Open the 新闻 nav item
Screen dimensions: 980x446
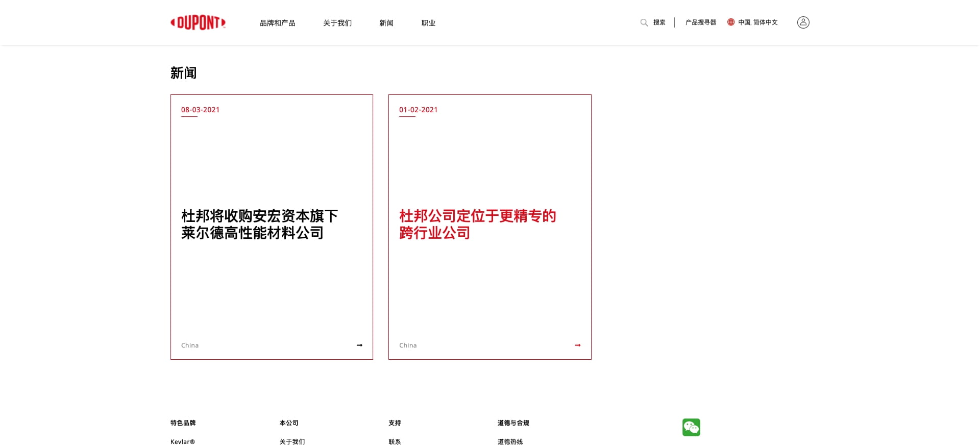tap(386, 23)
